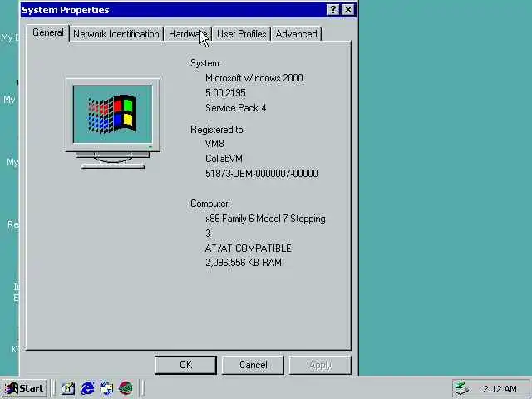Click the "Computer:" heading label
532x399 pixels.
pos(210,204)
